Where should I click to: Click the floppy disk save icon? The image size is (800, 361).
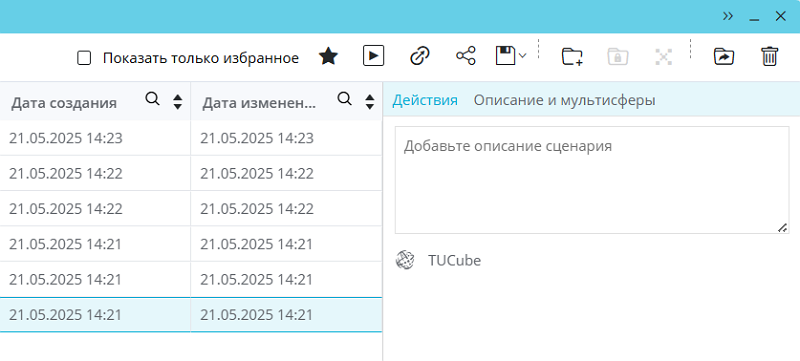coord(505,56)
